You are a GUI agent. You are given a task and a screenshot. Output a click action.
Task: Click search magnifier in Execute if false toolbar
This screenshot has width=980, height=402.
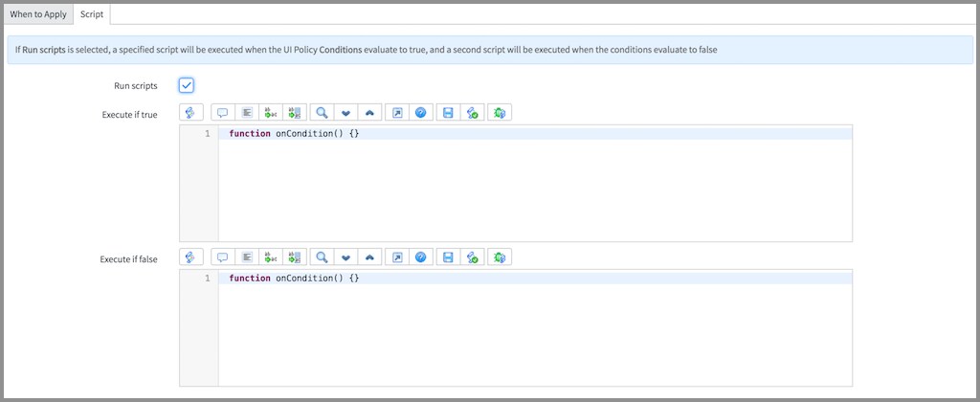[322, 257]
